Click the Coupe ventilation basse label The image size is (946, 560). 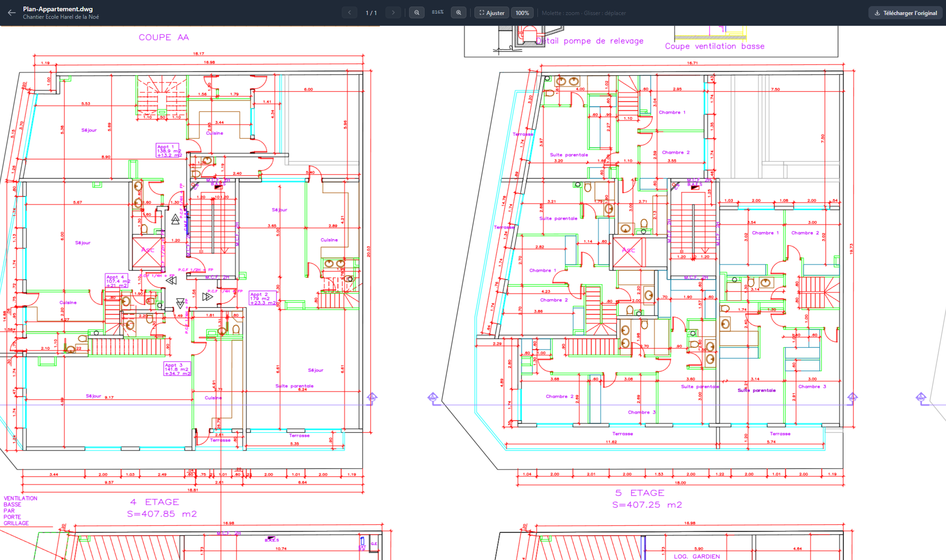click(x=714, y=46)
